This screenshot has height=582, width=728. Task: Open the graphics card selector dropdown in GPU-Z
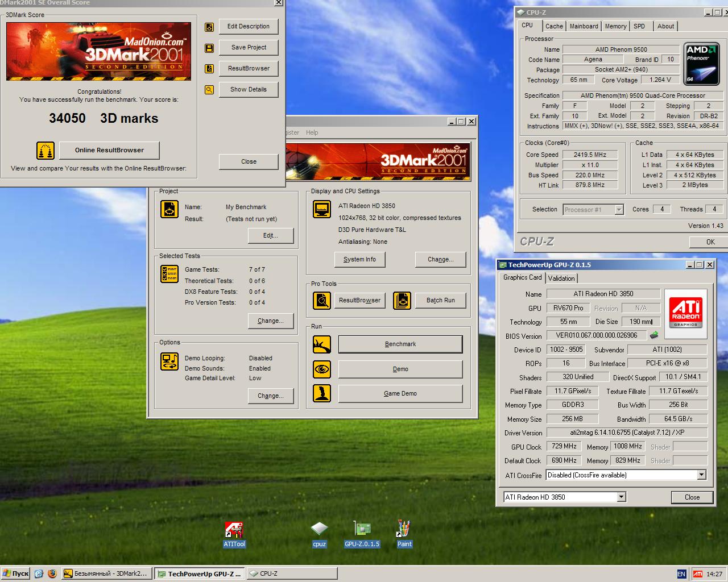coord(621,497)
